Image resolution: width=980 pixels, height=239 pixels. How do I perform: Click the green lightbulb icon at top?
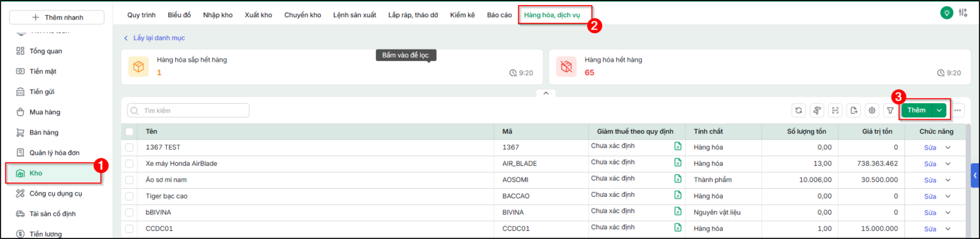[947, 12]
